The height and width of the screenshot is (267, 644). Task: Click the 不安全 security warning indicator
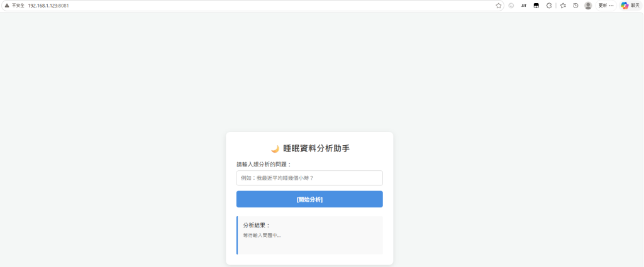14,6
